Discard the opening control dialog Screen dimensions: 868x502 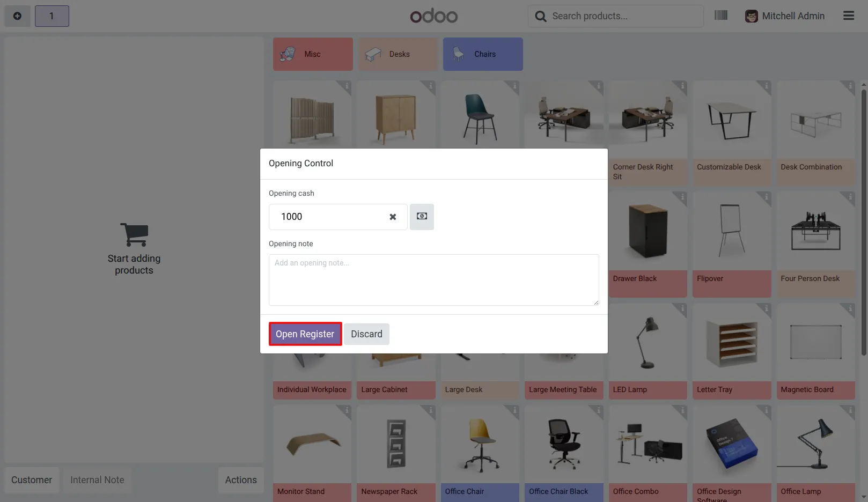tap(366, 334)
